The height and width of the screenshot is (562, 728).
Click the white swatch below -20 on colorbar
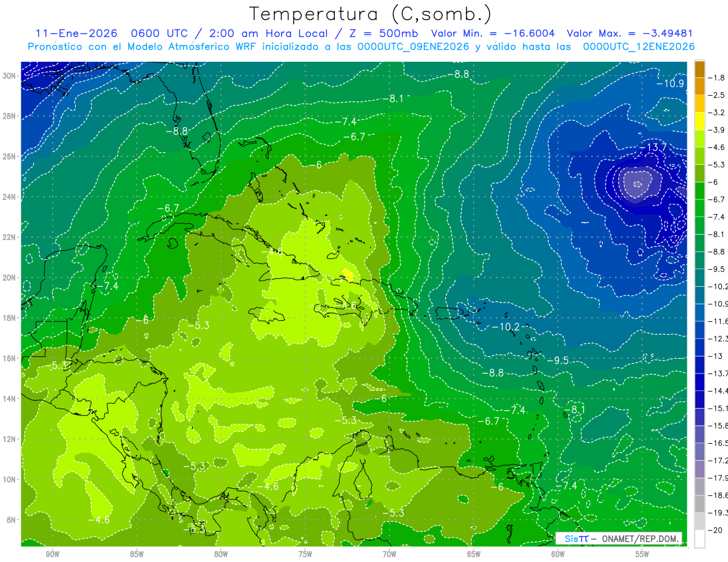[699, 539]
